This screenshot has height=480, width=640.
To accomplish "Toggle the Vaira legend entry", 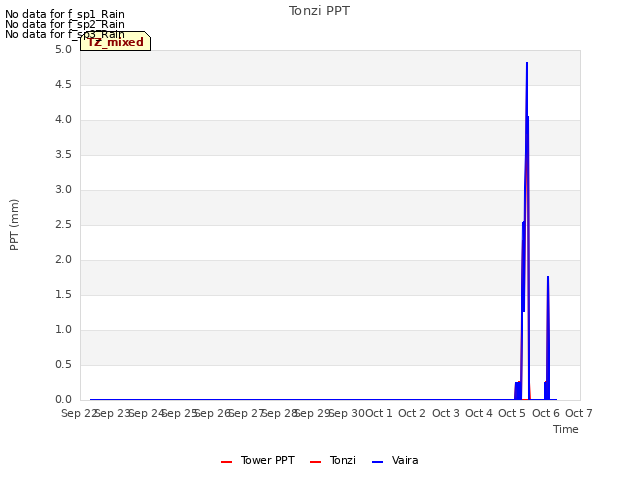I will (395, 460).
